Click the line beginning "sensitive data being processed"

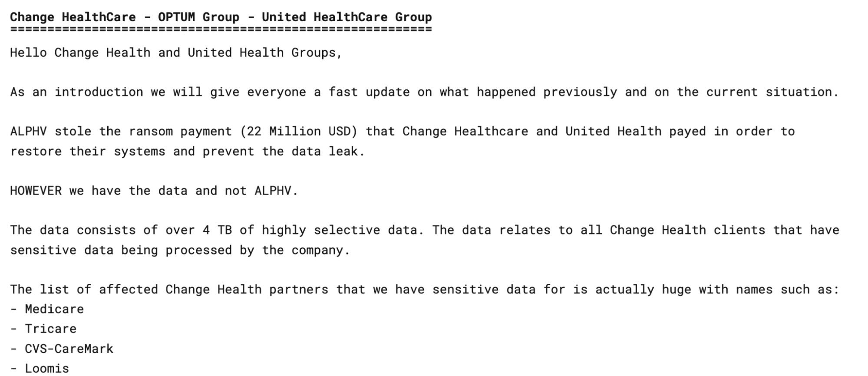click(x=180, y=251)
